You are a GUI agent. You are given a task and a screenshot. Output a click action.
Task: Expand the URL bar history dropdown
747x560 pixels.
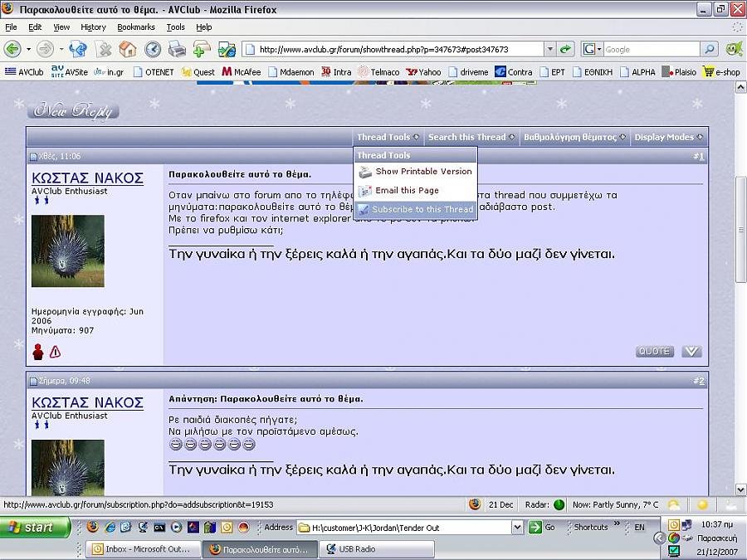[x=550, y=49]
